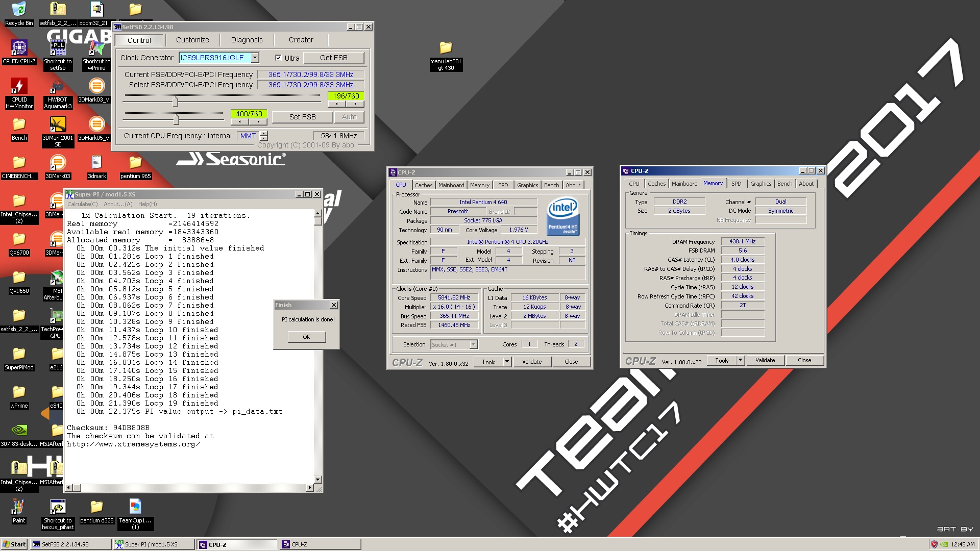The image size is (980, 551).
Task: Click right arrow under the 196/760 value
Action: (x=355, y=104)
